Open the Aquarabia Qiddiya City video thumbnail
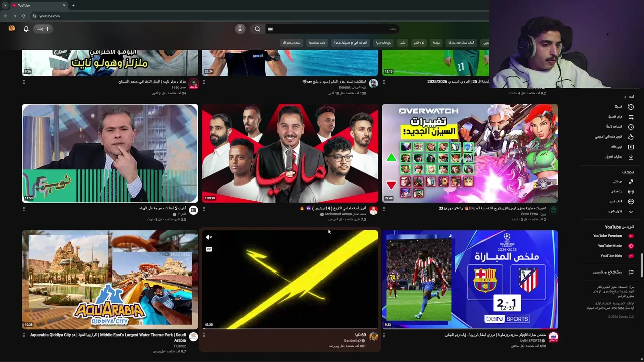 click(110, 280)
